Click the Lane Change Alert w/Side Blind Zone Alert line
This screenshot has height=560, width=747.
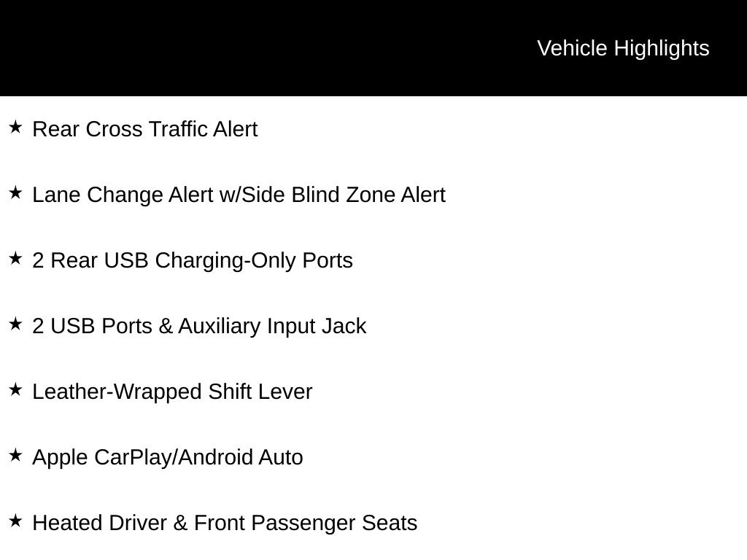(239, 195)
